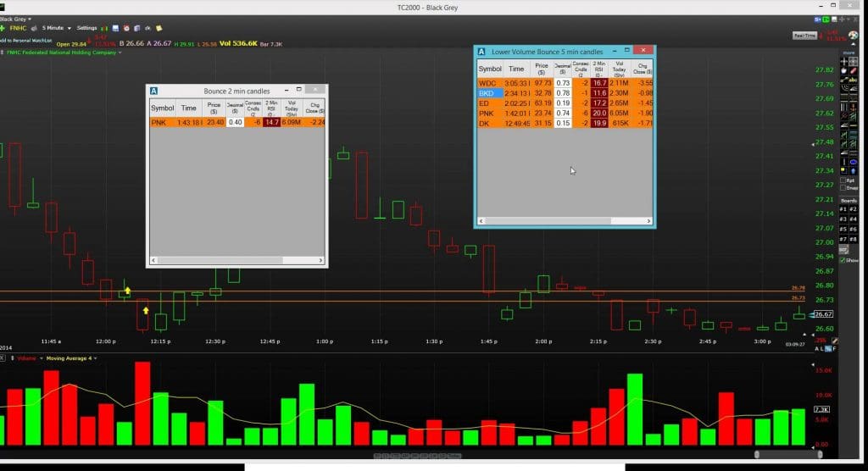Click the 26.67 current price label on axis
The height and width of the screenshot is (471, 868).
coord(823,314)
